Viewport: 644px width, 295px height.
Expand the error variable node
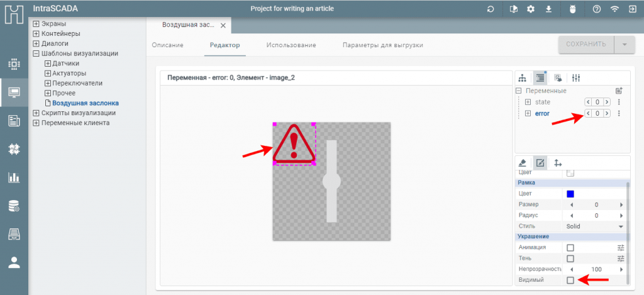point(528,113)
